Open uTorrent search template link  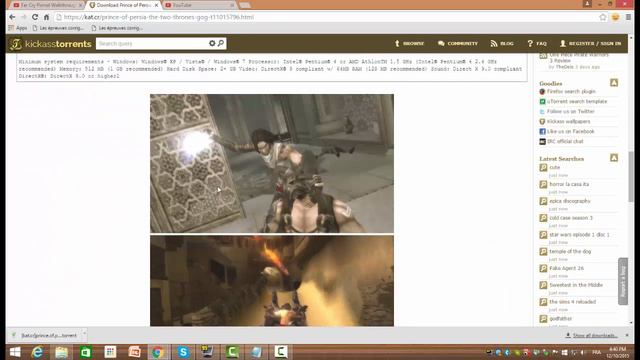(x=577, y=101)
